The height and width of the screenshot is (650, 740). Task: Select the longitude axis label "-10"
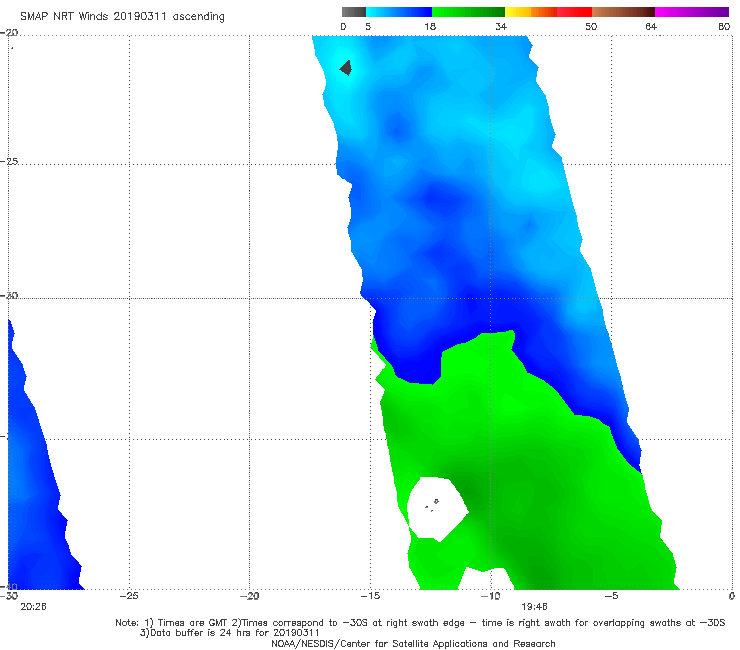490,596
